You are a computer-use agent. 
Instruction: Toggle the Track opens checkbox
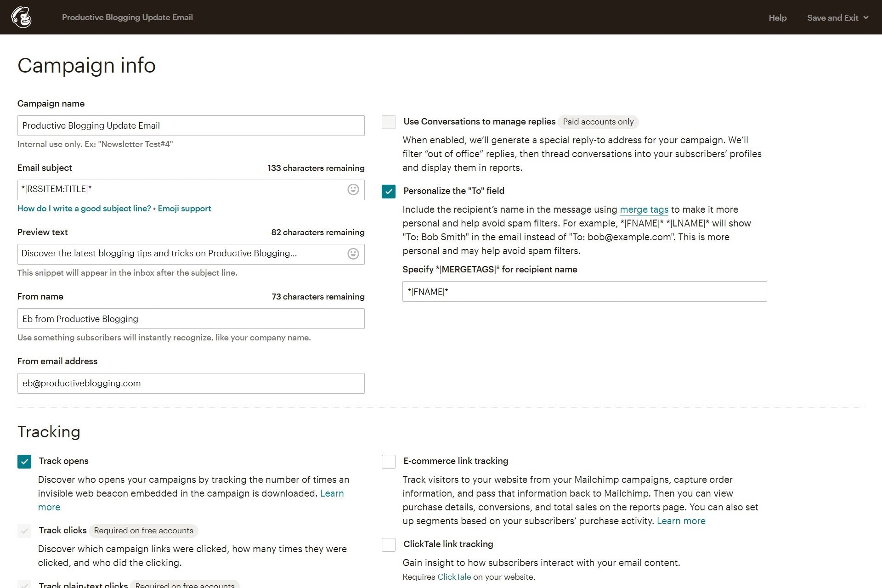24,461
